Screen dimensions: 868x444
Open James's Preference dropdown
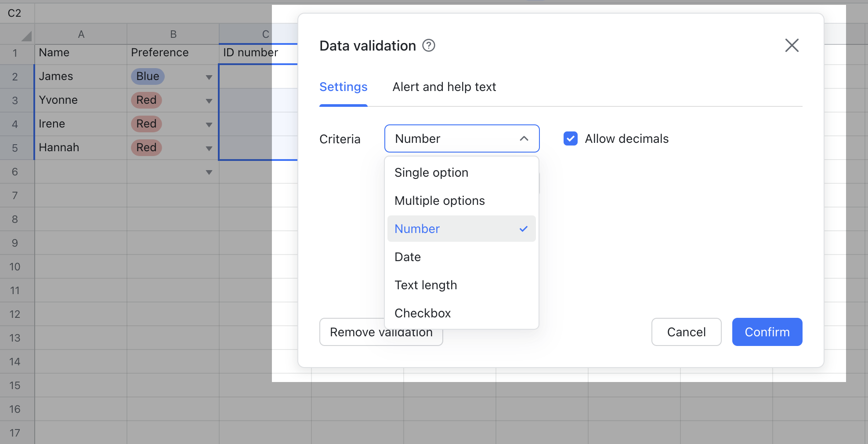tap(209, 76)
